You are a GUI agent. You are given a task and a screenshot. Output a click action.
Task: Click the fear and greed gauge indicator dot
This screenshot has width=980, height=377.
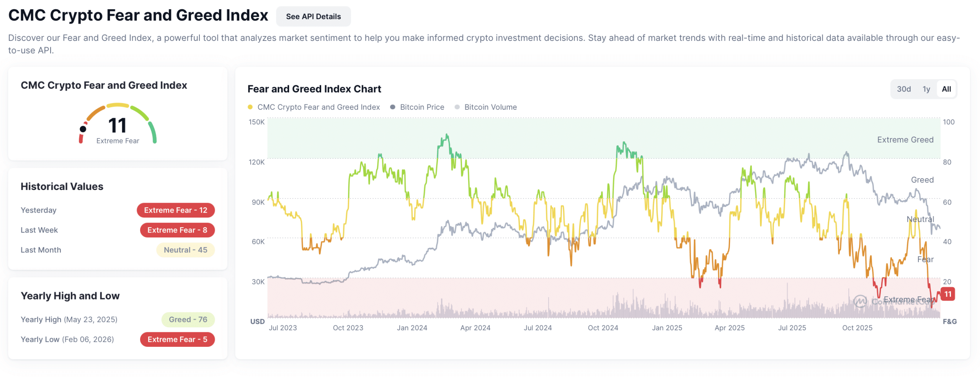(x=83, y=129)
